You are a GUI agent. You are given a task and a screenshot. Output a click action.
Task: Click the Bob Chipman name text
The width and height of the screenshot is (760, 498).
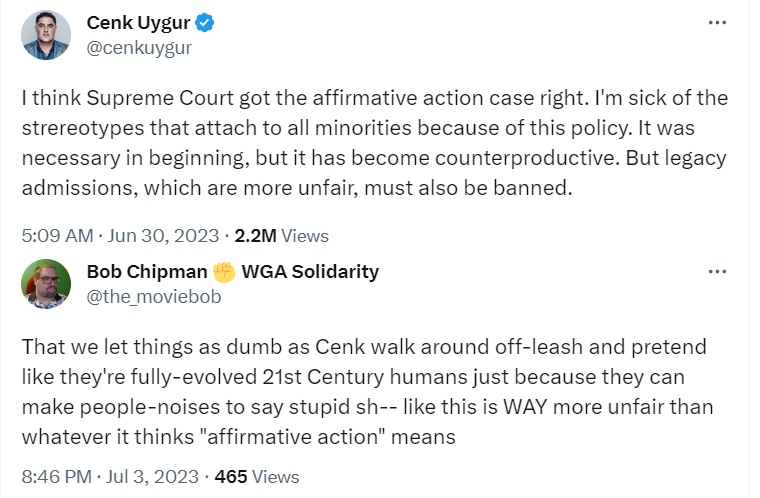144,271
